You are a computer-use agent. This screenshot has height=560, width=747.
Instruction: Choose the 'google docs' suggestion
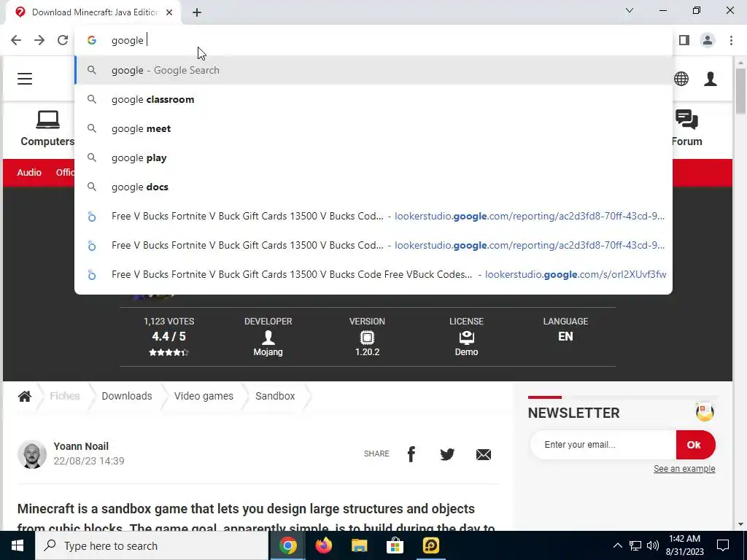[x=373, y=187]
